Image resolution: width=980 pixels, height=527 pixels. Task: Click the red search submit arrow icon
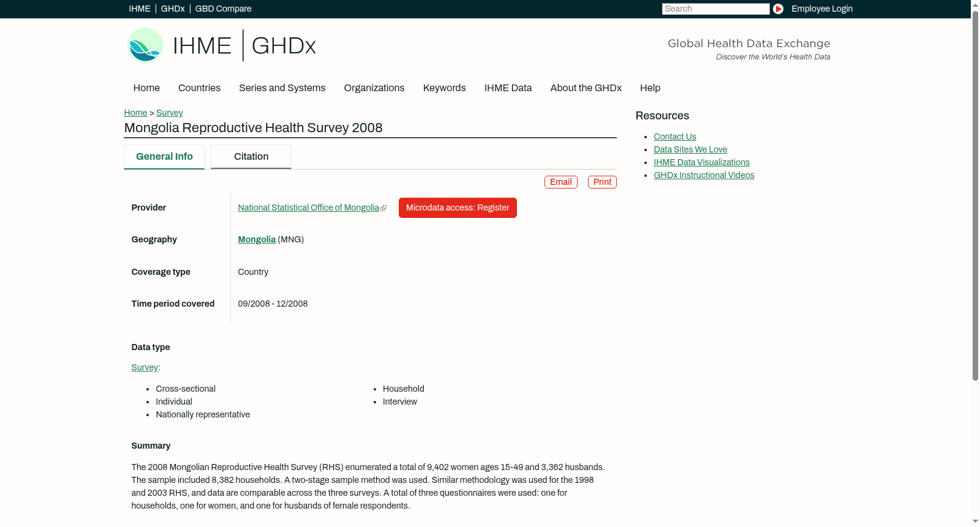pyautogui.click(x=778, y=9)
